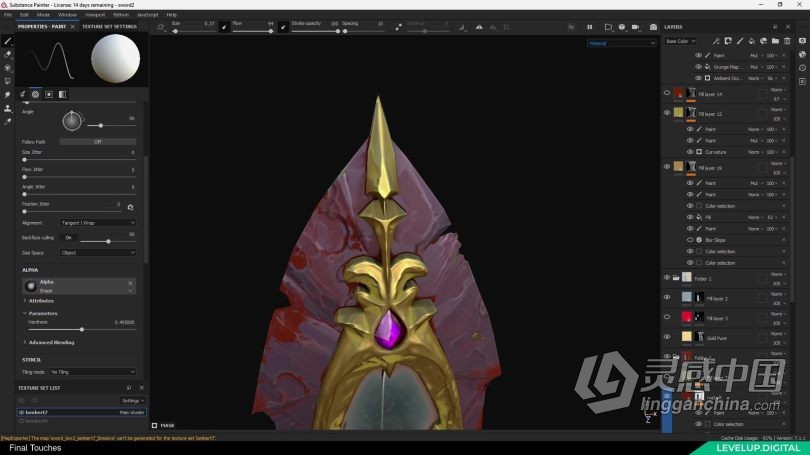Select the Clone stamp tool
This screenshot has height=455, width=810.
pyautogui.click(x=7, y=108)
